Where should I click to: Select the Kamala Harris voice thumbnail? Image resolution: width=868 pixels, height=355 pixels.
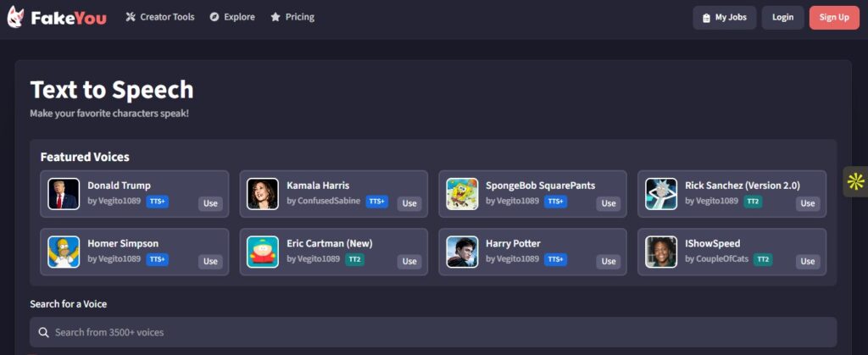point(263,193)
